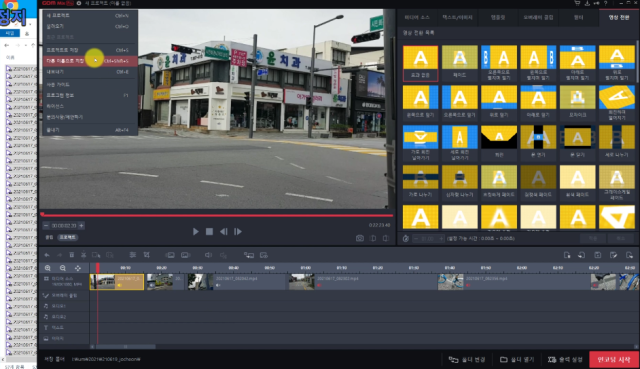The image size is (640, 369).
Task: Select the 새 프로젝트 menu entry
Action: [x=90, y=16]
